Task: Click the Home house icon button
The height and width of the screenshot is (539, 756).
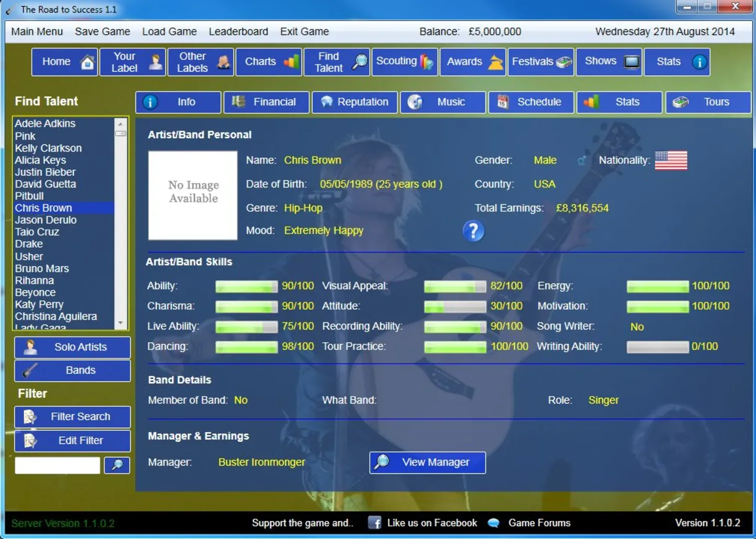Action: pos(64,62)
